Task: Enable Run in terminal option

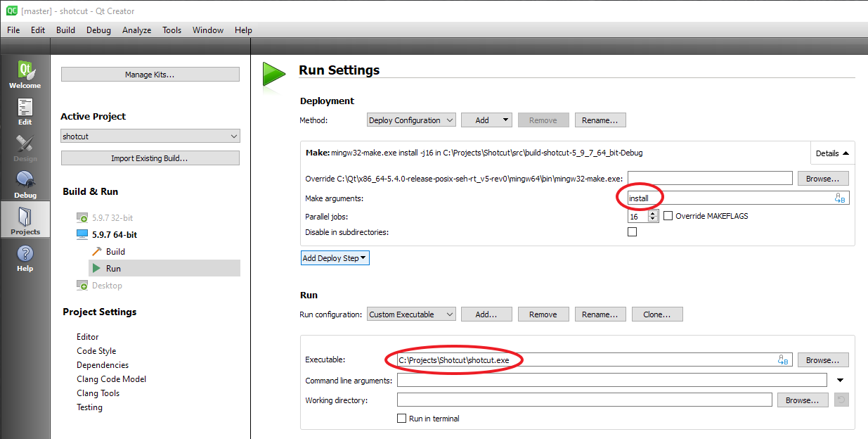Action: [x=402, y=419]
